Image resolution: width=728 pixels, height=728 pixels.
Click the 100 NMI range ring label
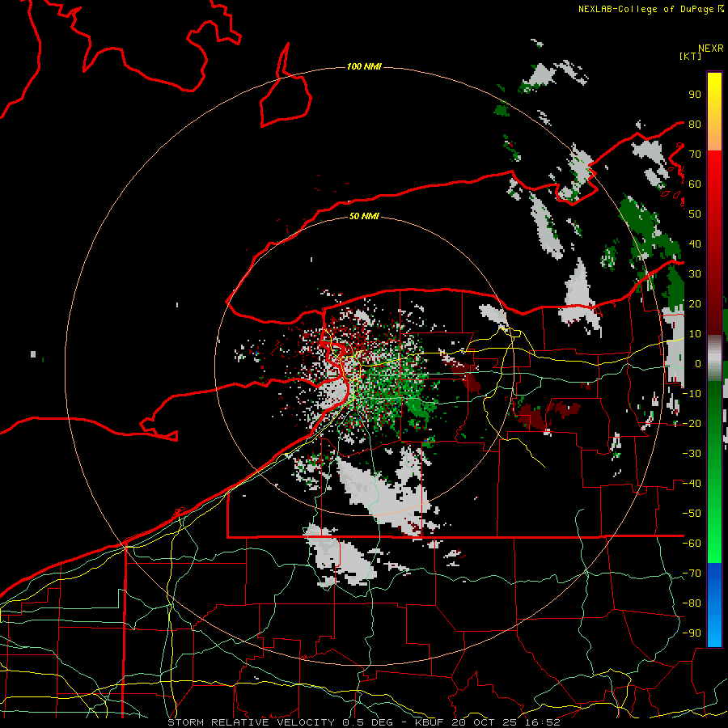pyautogui.click(x=364, y=67)
